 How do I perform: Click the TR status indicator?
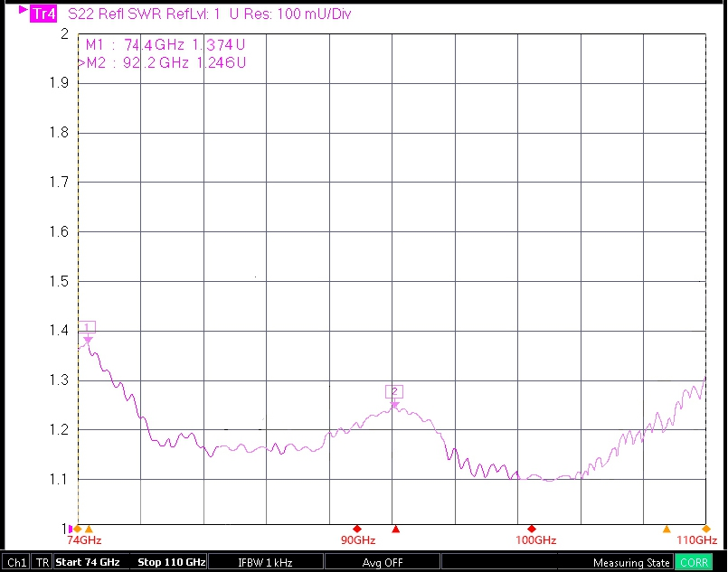(42, 562)
